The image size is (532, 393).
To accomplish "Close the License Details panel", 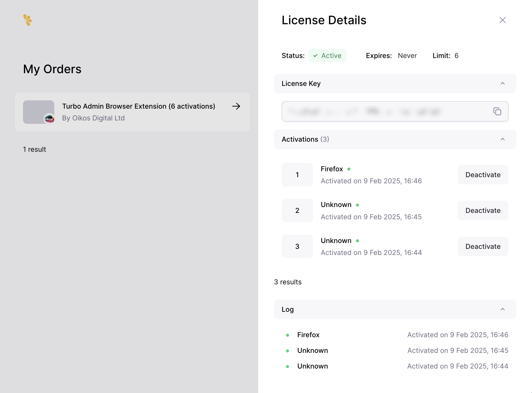I will (x=502, y=20).
